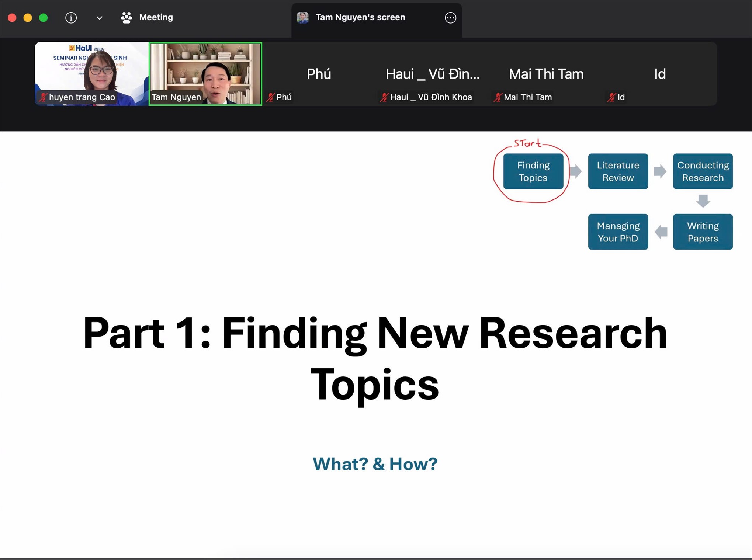Click muted mic icon beside Id
This screenshot has height=560, width=752.
pyautogui.click(x=611, y=97)
